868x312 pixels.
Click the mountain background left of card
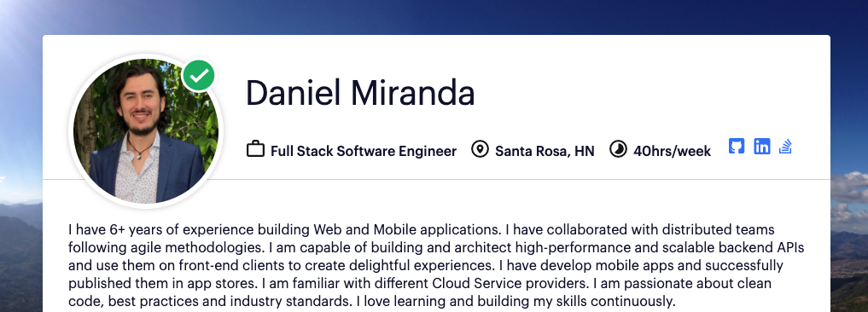pos(20,255)
